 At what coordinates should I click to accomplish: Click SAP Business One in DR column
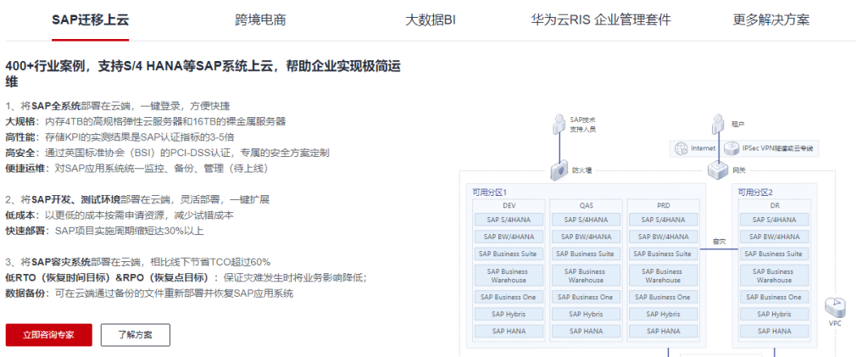click(x=774, y=297)
